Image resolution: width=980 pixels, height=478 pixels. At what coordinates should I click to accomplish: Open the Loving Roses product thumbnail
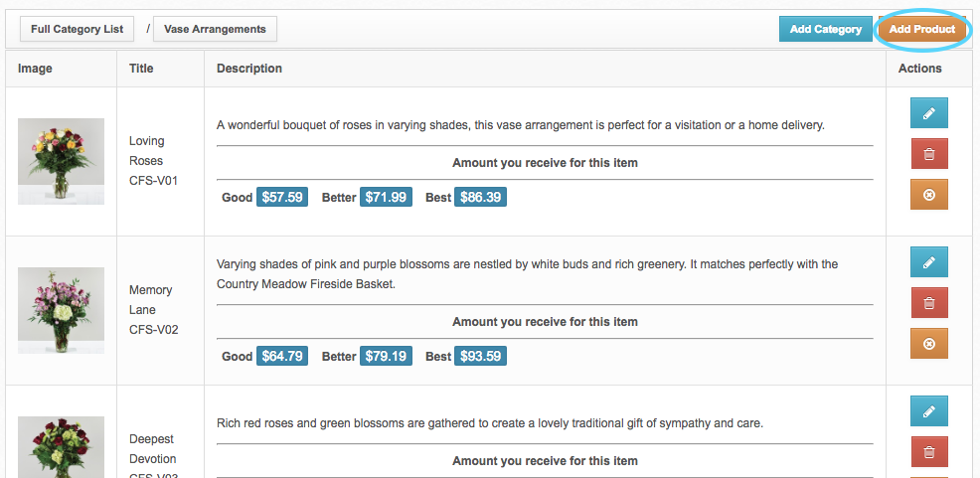[61, 161]
